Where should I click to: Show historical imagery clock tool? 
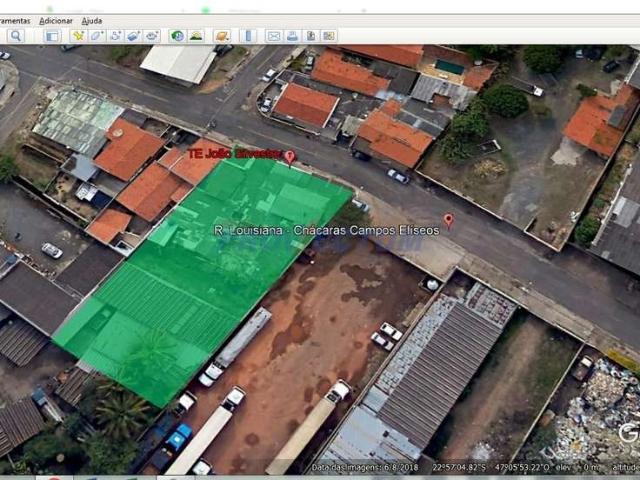tap(177, 36)
